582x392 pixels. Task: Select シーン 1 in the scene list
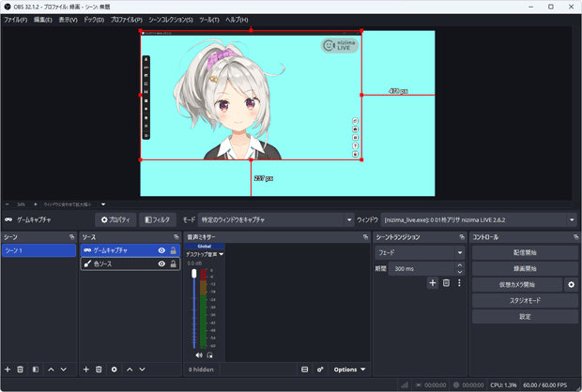click(39, 250)
